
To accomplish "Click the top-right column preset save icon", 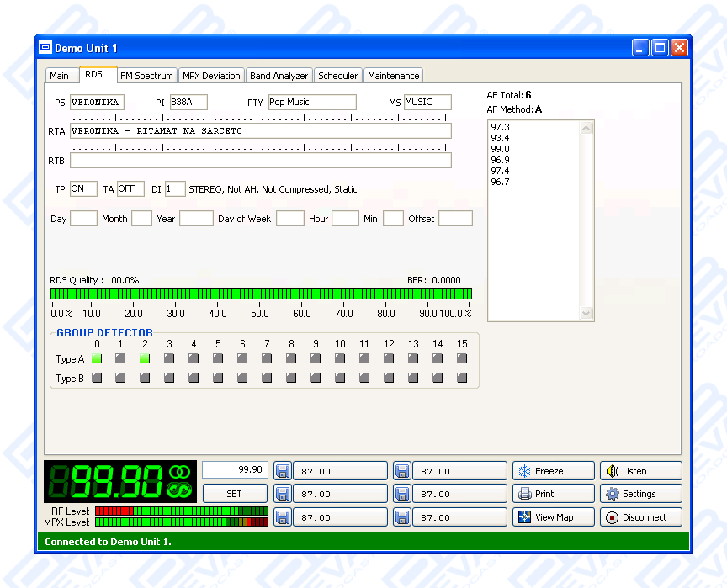I will coord(402,471).
